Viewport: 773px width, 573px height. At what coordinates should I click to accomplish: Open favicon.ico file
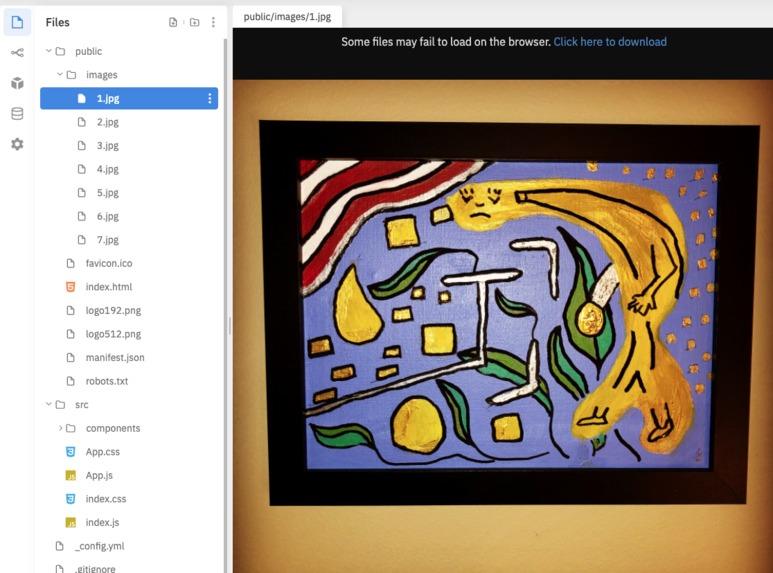[x=109, y=263]
